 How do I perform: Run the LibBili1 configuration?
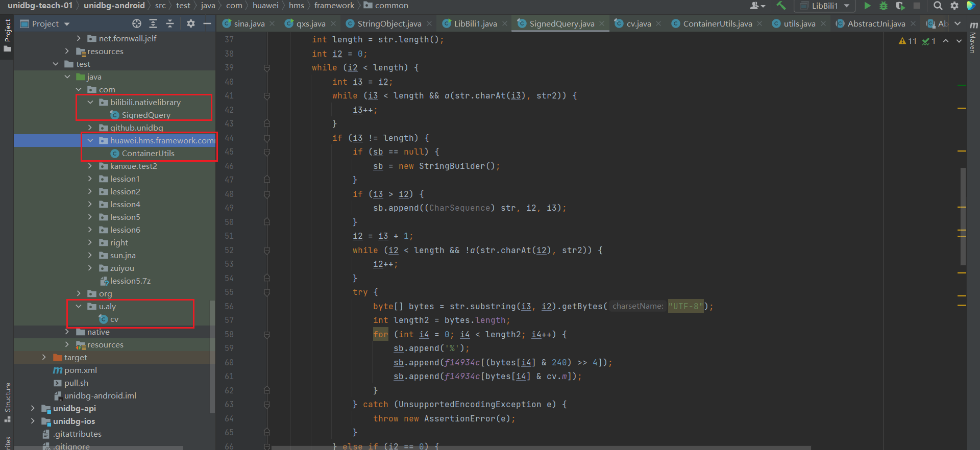click(867, 6)
